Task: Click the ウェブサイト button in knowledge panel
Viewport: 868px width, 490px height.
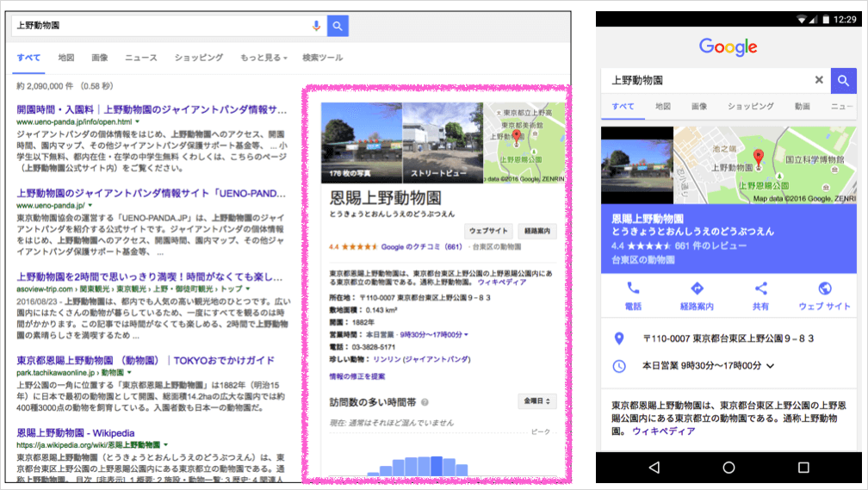Action: (x=488, y=231)
